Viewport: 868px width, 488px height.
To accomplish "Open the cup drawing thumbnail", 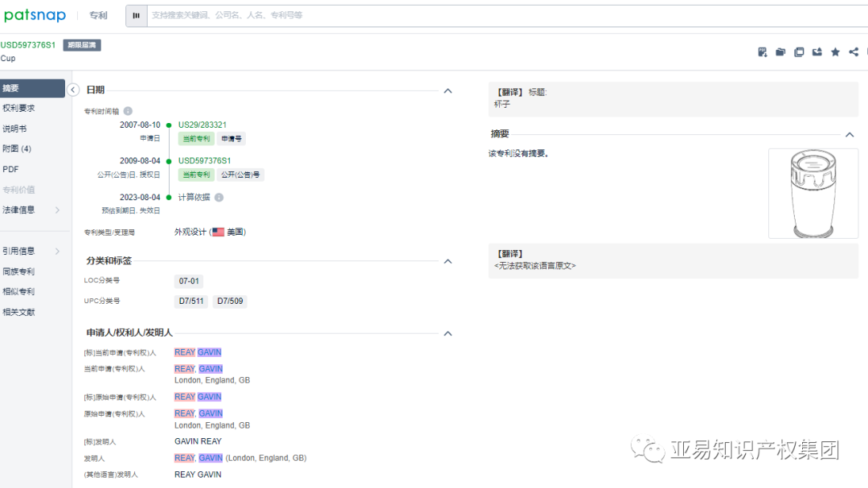I will 813,193.
